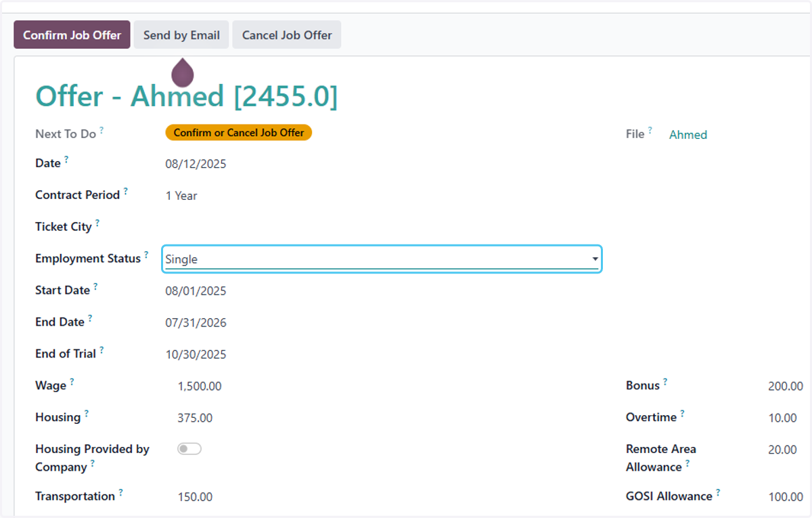Open the Employment Status dropdown
812x518 pixels.
[382, 259]
